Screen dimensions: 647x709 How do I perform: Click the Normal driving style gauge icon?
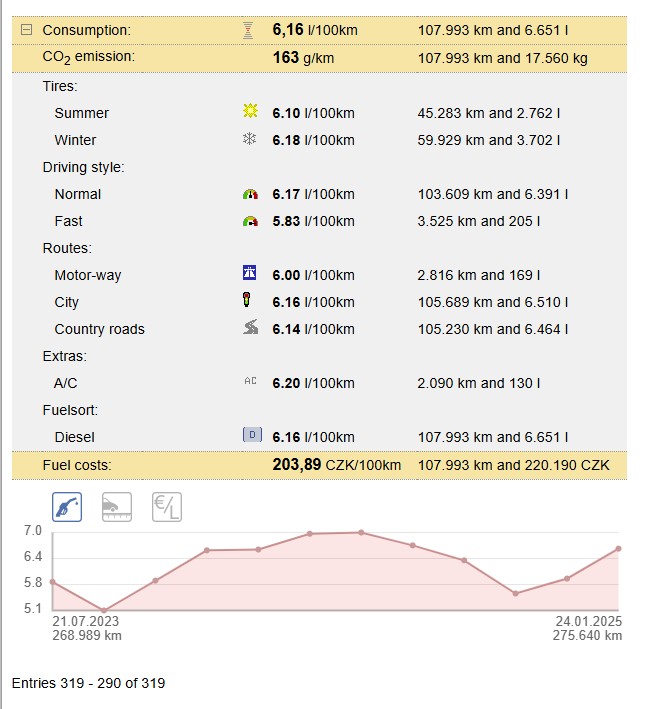pyautogui.click(x=250, y=194)
